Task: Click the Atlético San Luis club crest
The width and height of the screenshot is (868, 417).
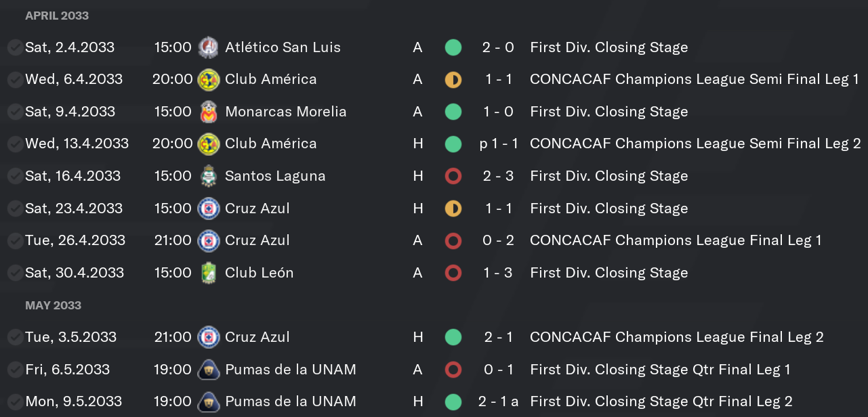Action: coord(208,47)
